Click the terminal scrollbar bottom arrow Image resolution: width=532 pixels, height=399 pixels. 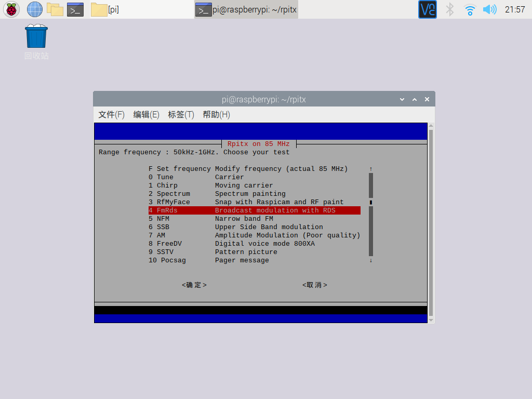[431, 320]
